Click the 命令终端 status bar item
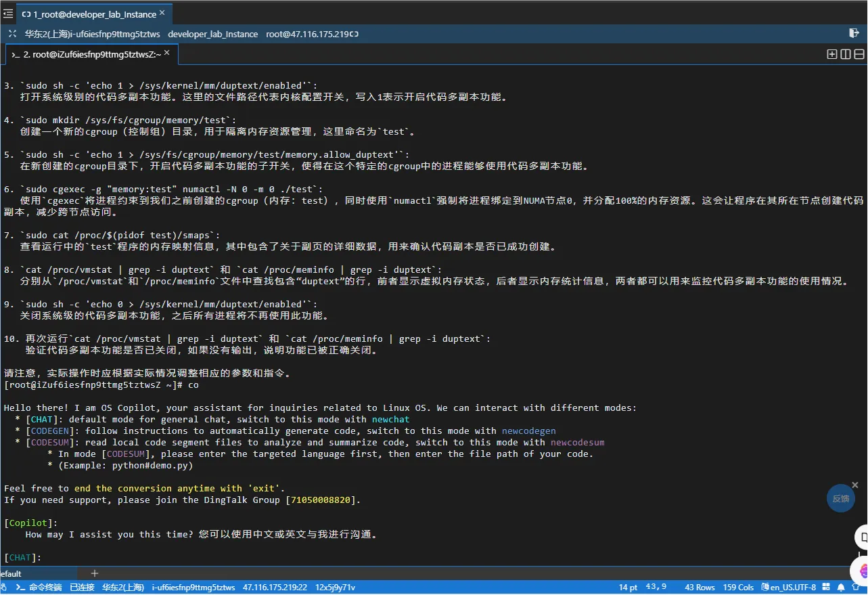The height and width of the screenshot is (595, 868). tap(39, 588)
